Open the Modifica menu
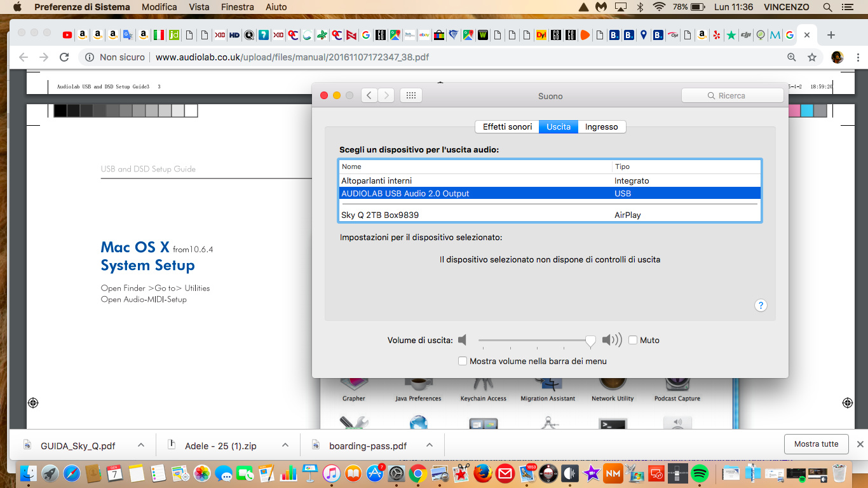 pyautogui.click(x=159, y=7)
